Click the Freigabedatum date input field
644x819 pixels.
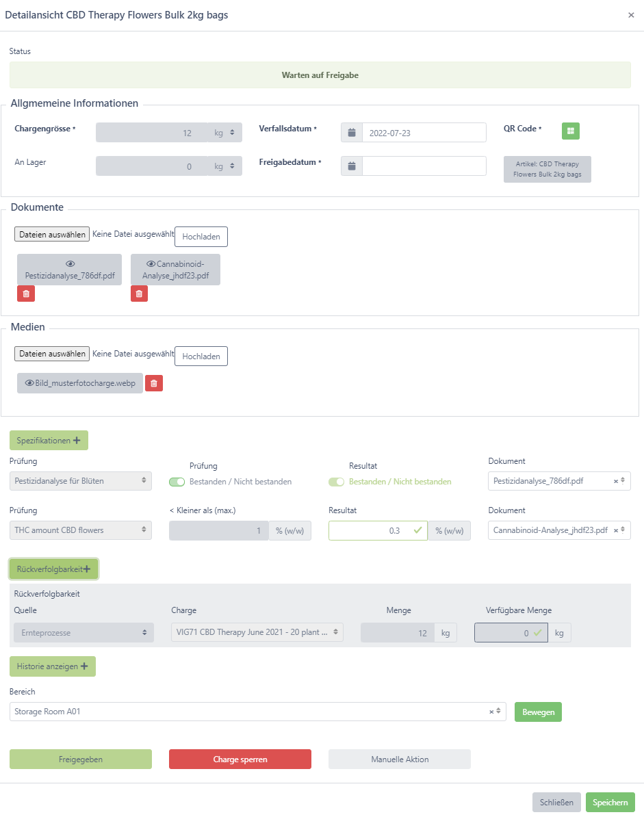click(424, 166)
